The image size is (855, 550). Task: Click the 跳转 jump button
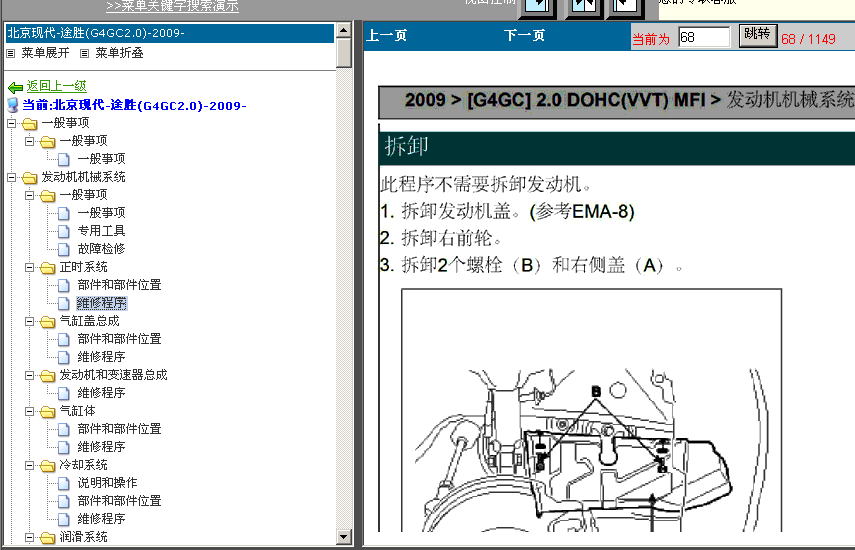point(758,35)
